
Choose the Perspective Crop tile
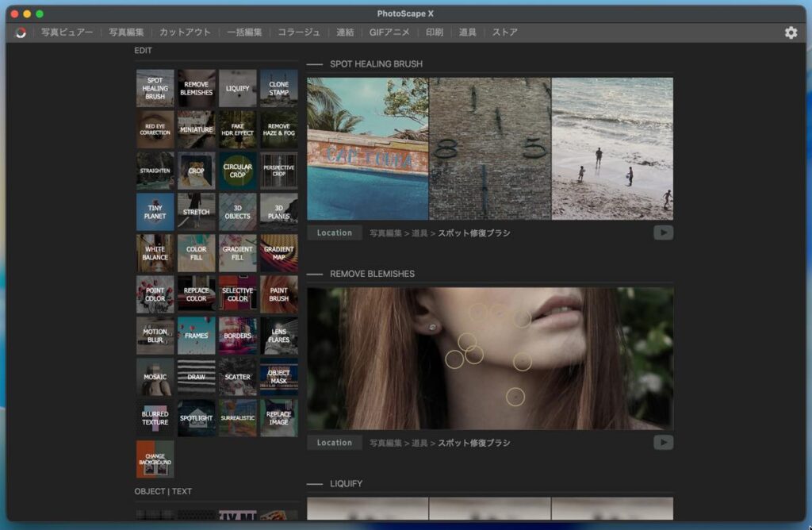click(278, 171)
